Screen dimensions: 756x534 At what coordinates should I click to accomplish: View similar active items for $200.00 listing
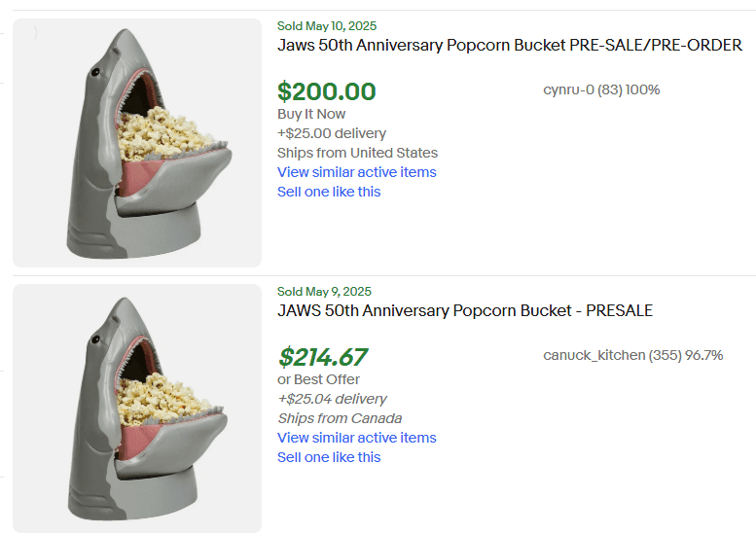[x=356, y=172]
